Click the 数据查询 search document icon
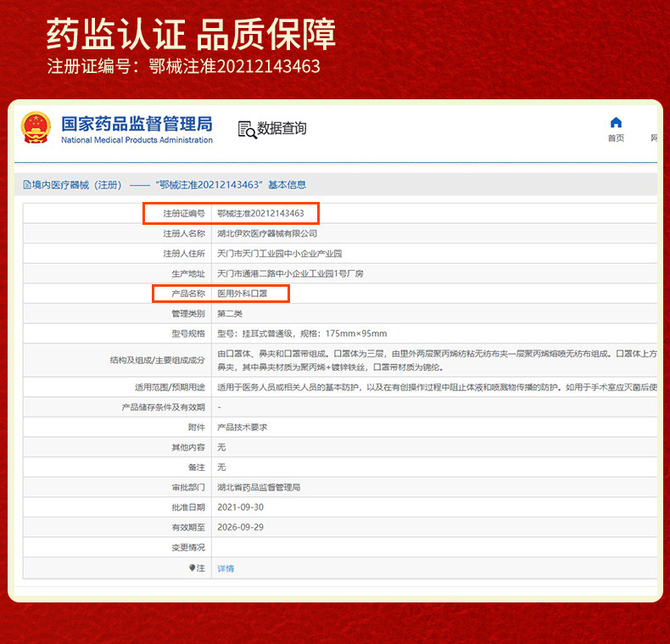Screen dimensions: 670x644 [x=247, y=130]
